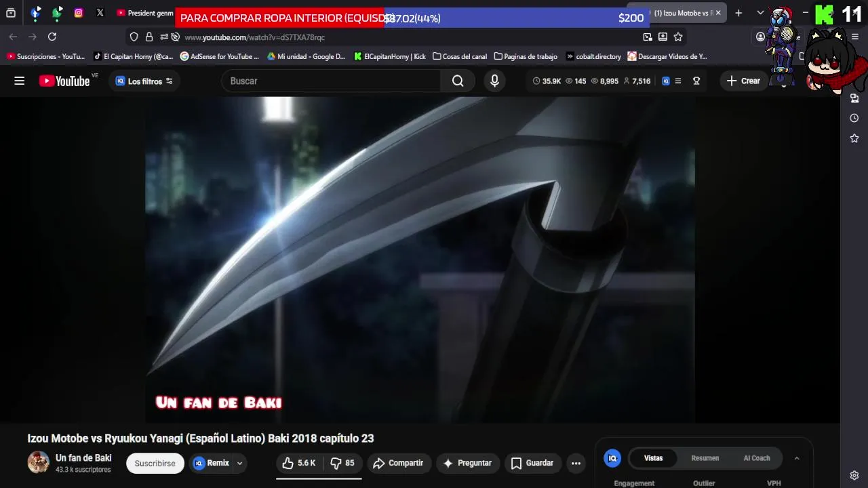Screen dimensions: 868x488
Task: Click the Preguntar AI button
Action: click(467, 463)
